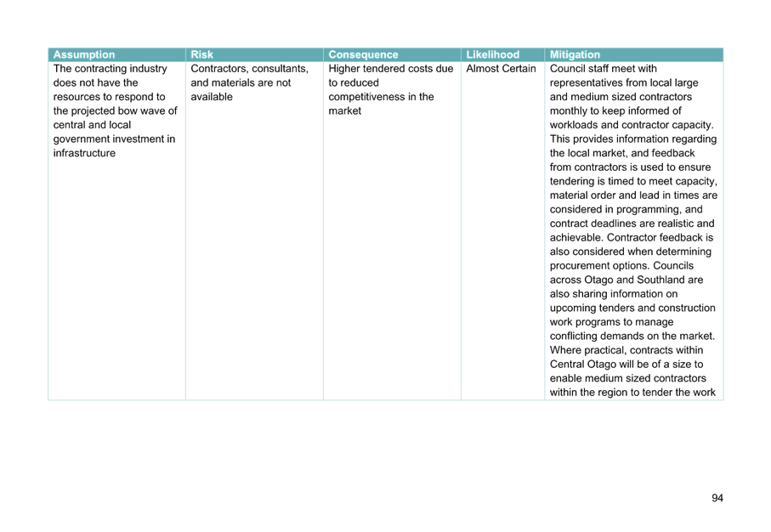Click the Consequence column header
Image resolution: width=771 pixels, height=532 pixels.
point(393,54)
